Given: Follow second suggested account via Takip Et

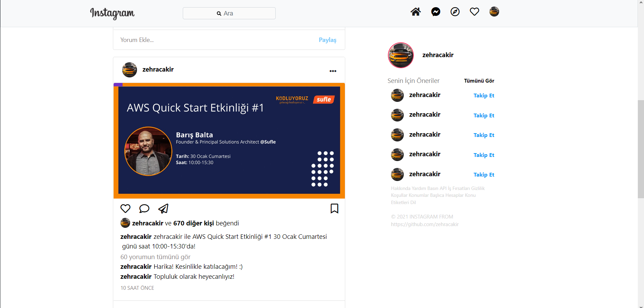Looking at the screenshot, I should pos(484,116).
